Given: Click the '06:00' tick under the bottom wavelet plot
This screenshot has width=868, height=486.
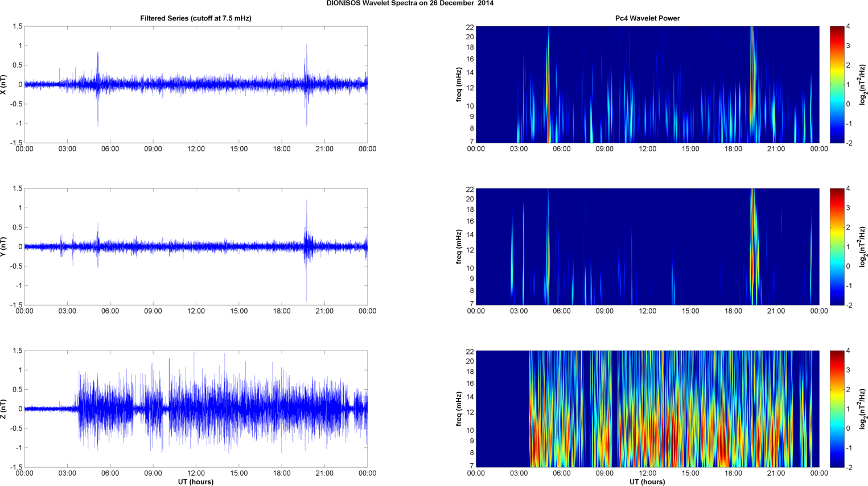Looking at the screenshot, I should pyautogui.click(x=561, y=473).
